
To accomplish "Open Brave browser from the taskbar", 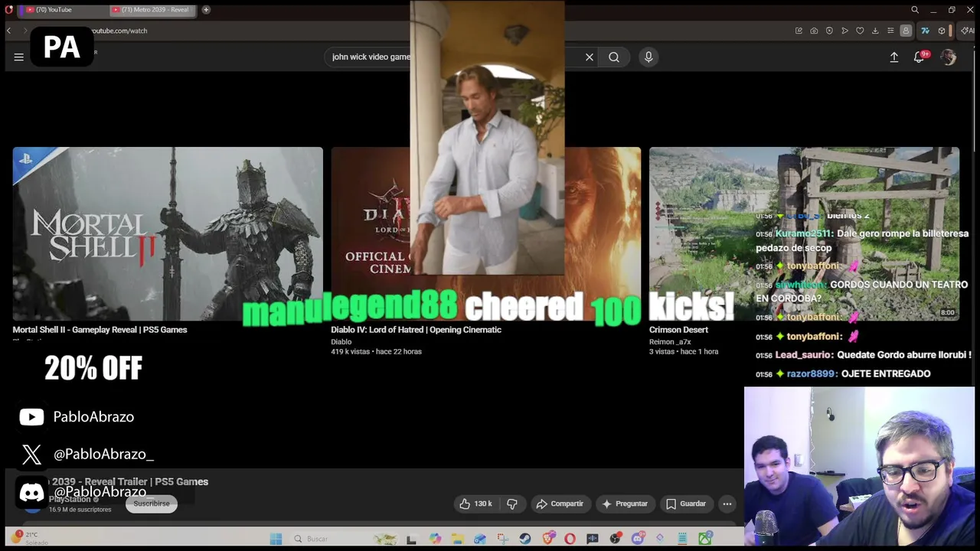I will tap(548, 539).
